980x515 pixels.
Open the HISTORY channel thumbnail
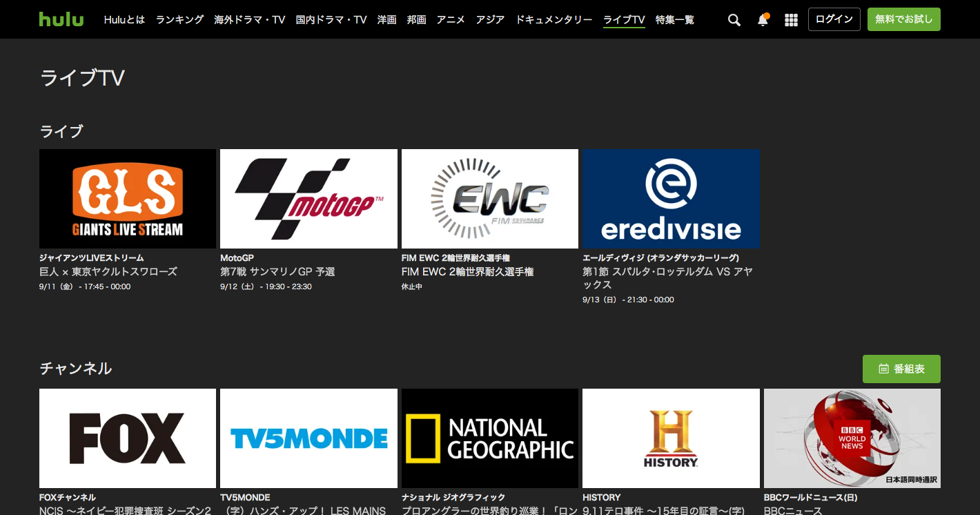click(671, 438)
